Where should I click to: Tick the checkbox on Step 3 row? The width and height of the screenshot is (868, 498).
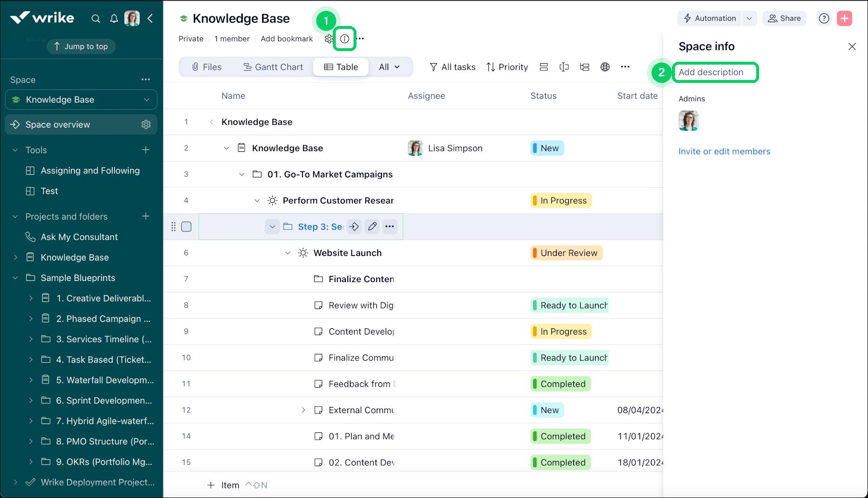click(x=186, y=227)
